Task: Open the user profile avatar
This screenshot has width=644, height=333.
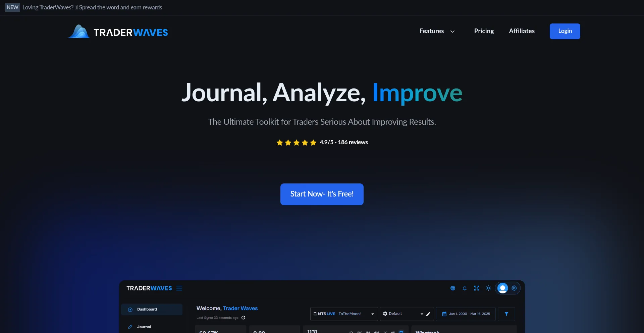Action: coord(502,288)
